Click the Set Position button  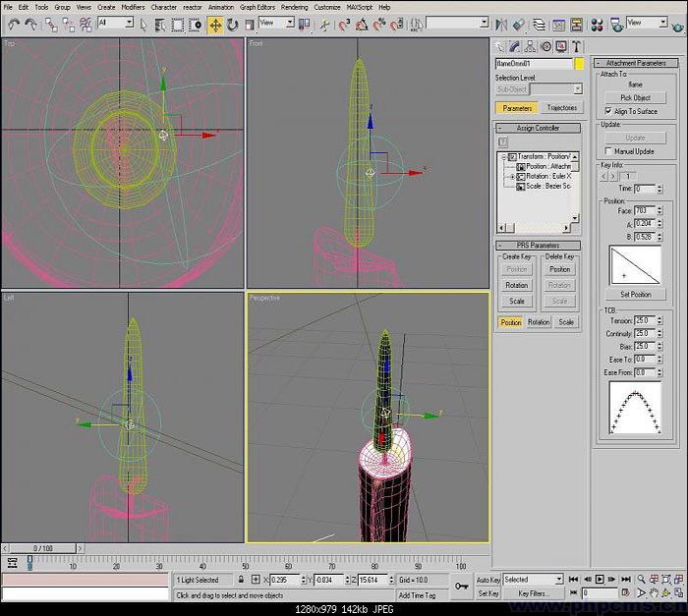[x=635, y=295]
